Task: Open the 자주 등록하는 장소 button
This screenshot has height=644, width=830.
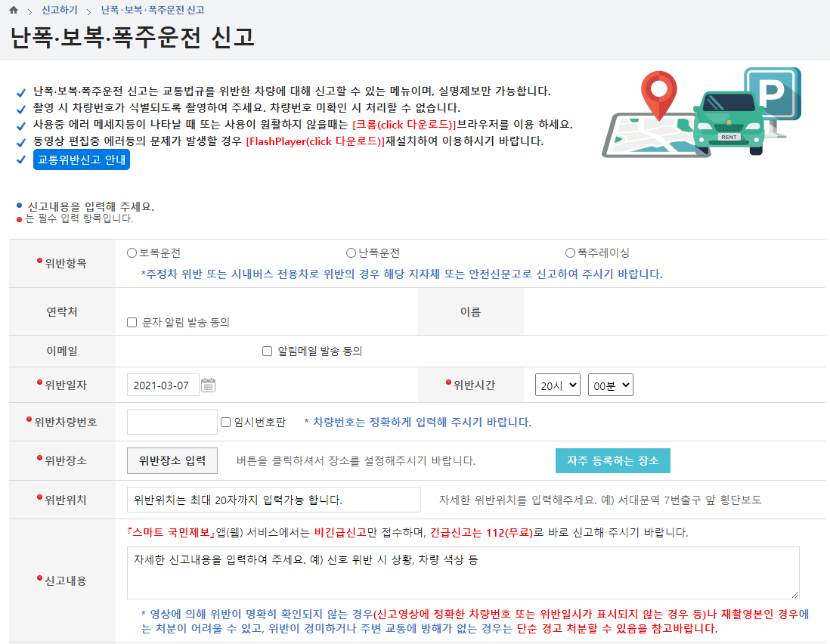Action: 612,460
